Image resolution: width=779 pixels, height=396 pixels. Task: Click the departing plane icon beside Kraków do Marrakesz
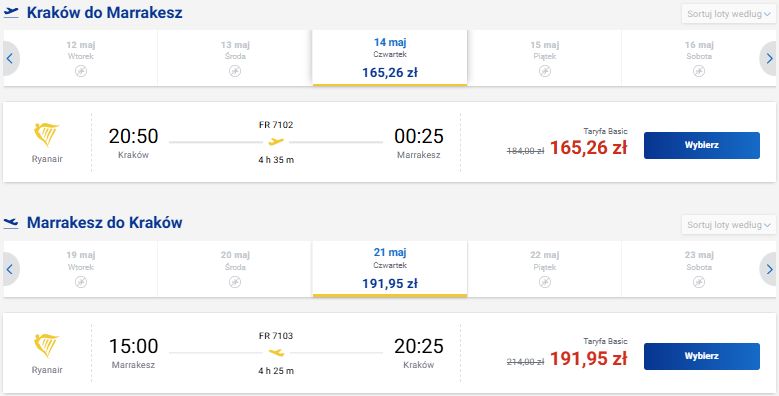(11, 12)
